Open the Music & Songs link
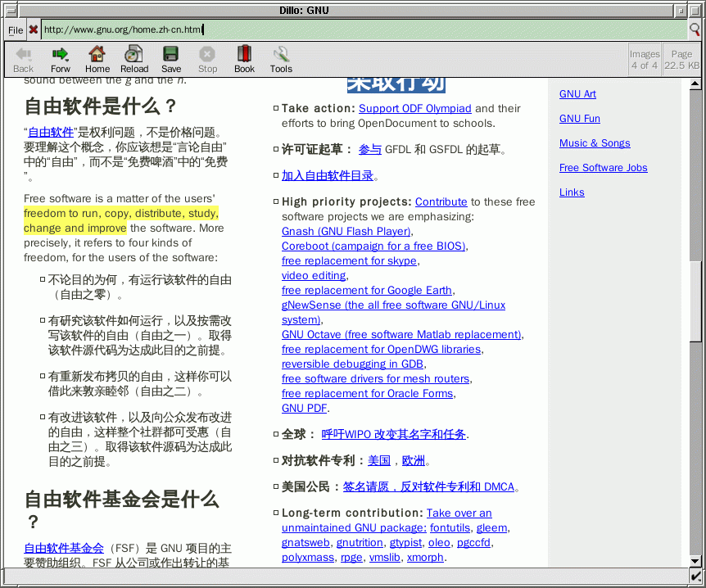Screen dimensions: 706x588 (595, 143)
